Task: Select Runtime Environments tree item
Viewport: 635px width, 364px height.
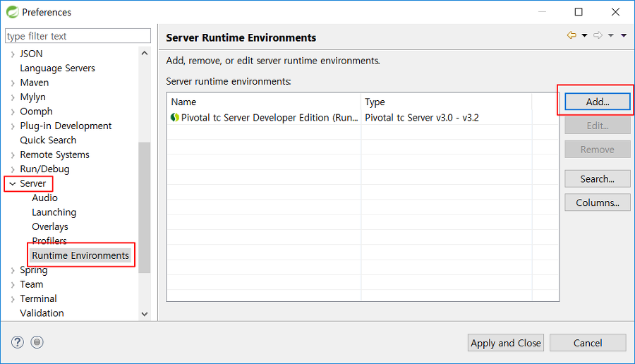Action: 80,255
